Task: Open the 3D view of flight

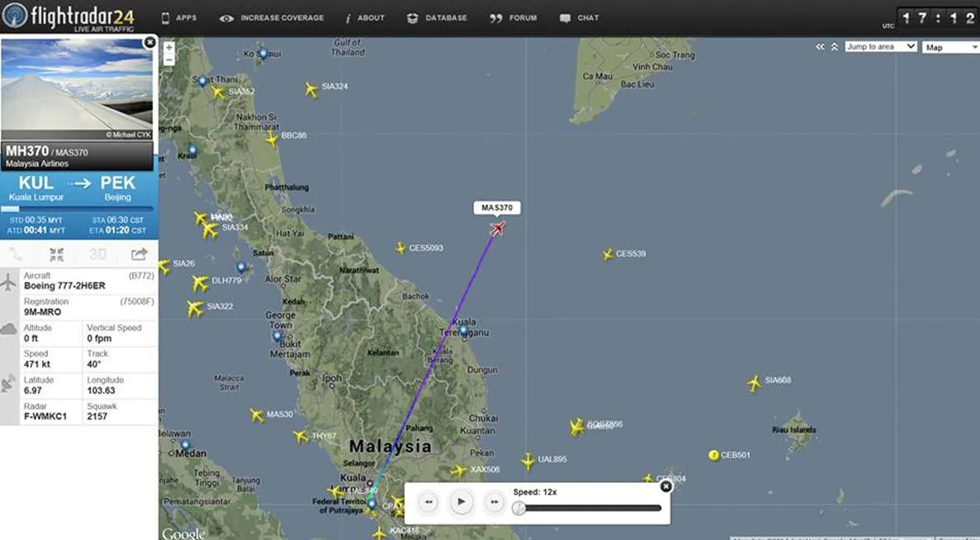Action: 97,254
